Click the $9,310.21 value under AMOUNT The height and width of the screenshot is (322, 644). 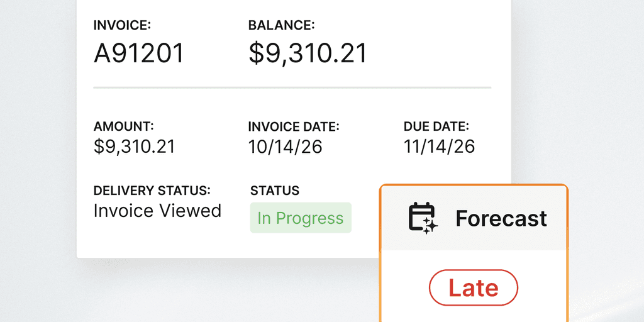134,147
